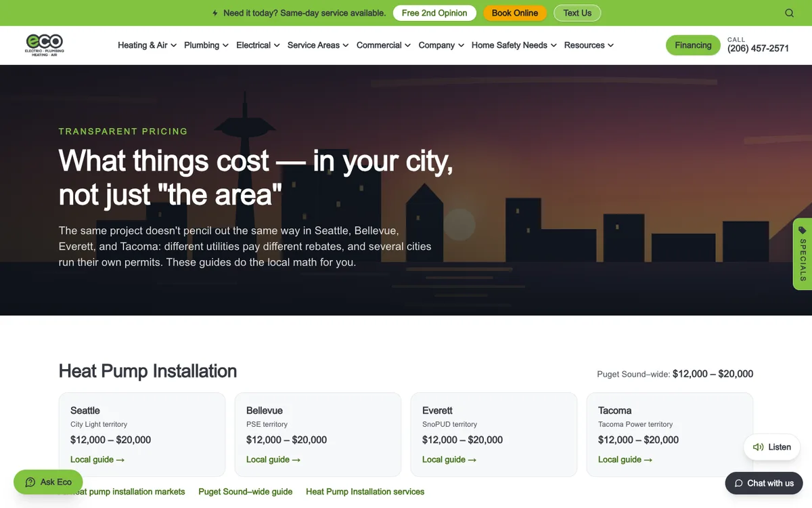Image resolution: width=812 pixels, height=508 pixels.
Task: Click the Specials tag icon
Action: [x=803, y=230]
